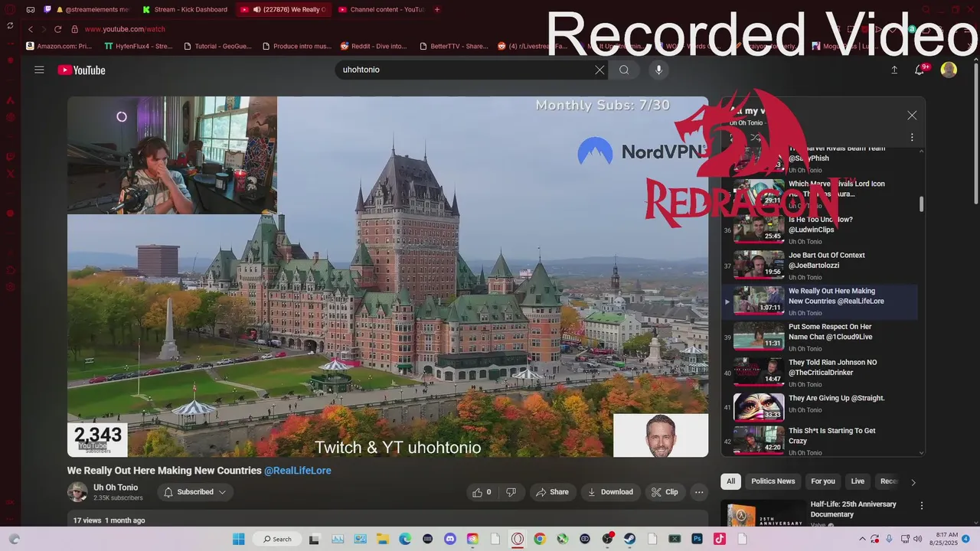Play This Sh*t Is Starting To Get Crazy
980x551 pixels.
(x=820, y=441)
